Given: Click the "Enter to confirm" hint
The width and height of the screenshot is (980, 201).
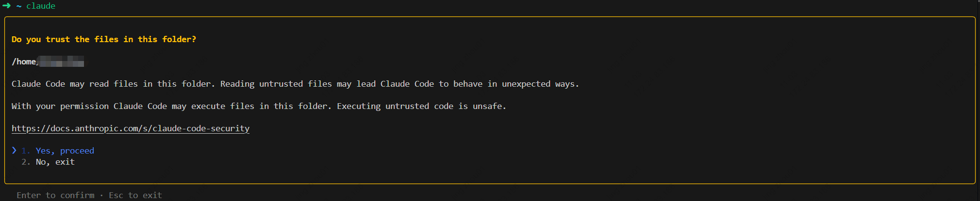Looking at the screenshot, I should point(55,195).
